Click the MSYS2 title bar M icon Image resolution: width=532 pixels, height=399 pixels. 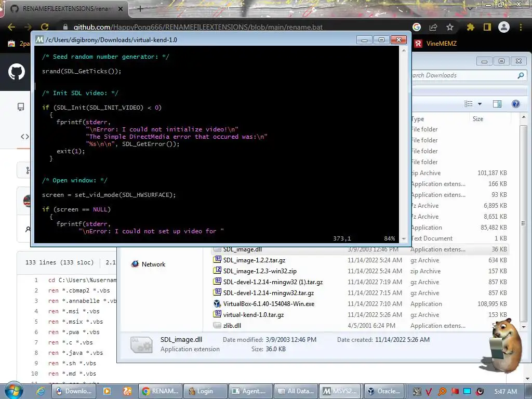[39, 39]
